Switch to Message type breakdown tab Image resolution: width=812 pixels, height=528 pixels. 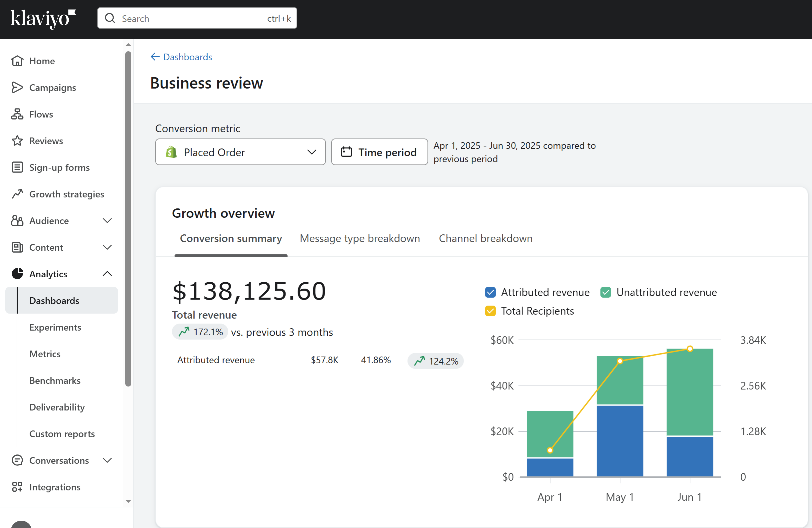(x=360, y=238)
